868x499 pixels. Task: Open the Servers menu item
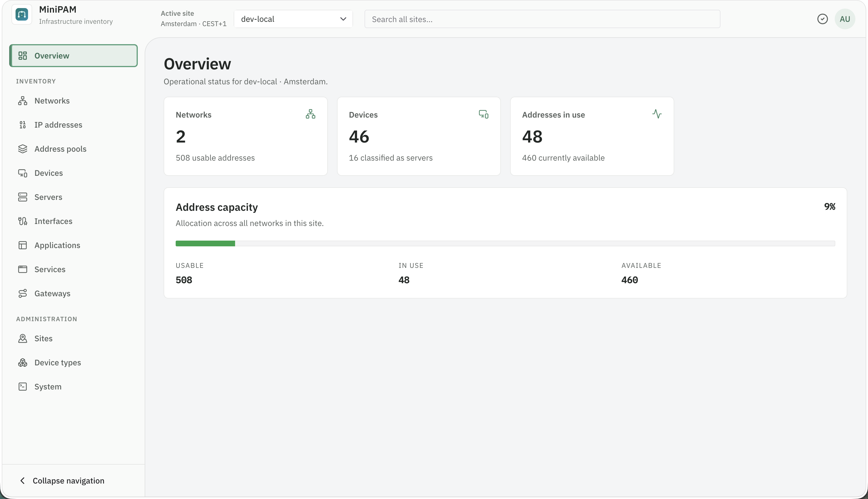click(x=73, y=197)
